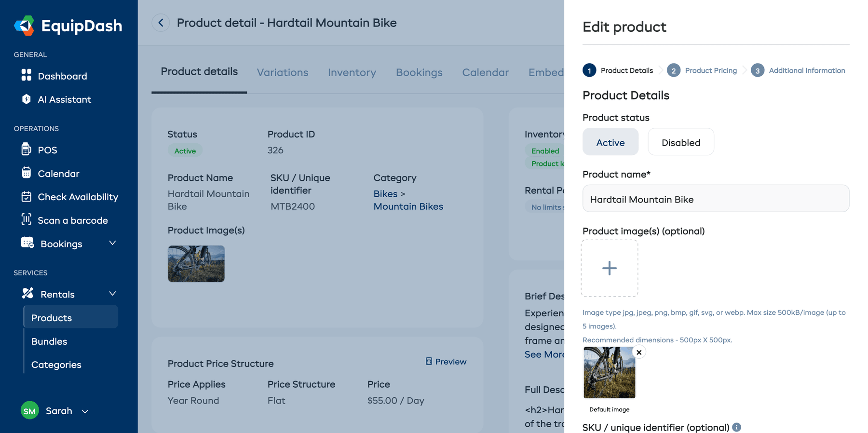Click the Bikes category link
Image resolution: width=868 pixels, height=433 pixels.
pyautogui.click(x=385, y=194)
